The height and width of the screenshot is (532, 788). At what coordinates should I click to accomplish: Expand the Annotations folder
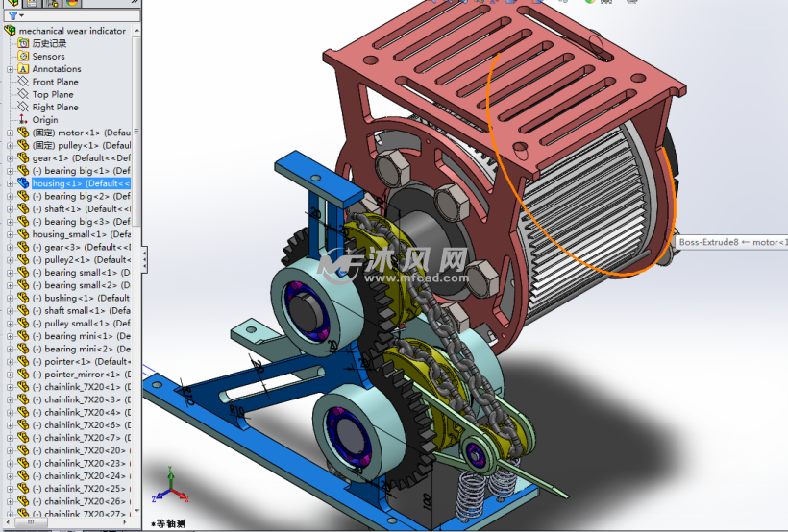10,69
